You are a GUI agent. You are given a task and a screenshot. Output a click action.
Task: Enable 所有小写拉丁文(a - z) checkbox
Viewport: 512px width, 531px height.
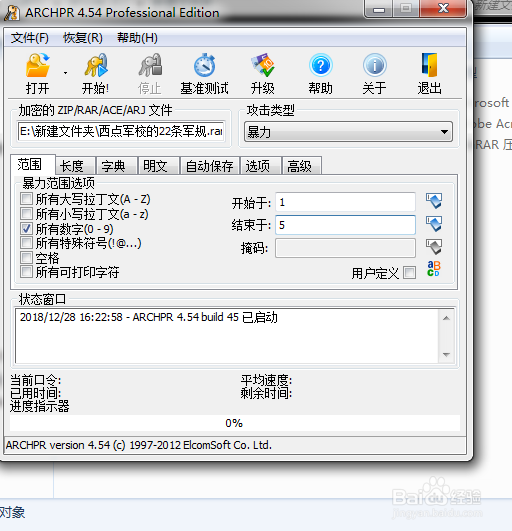tap(26, 214)
